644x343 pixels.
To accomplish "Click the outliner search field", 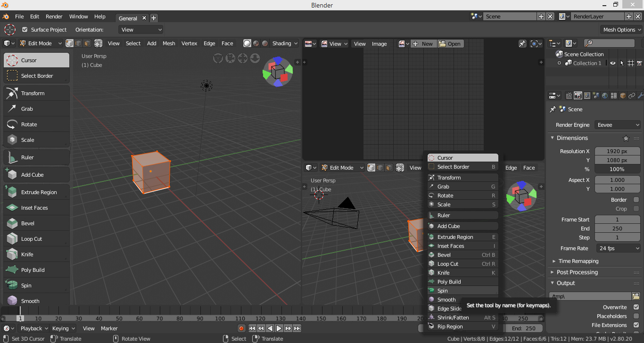I will coord(609,43).
